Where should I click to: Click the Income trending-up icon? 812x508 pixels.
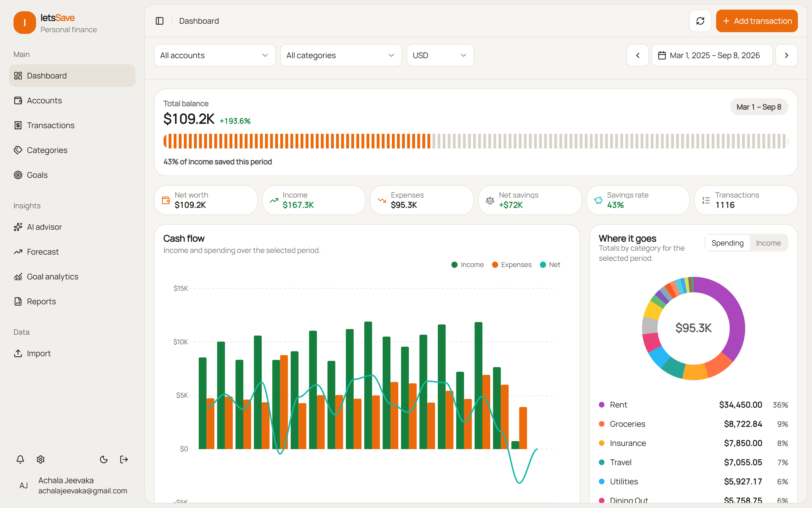click(x=274, y=200)
